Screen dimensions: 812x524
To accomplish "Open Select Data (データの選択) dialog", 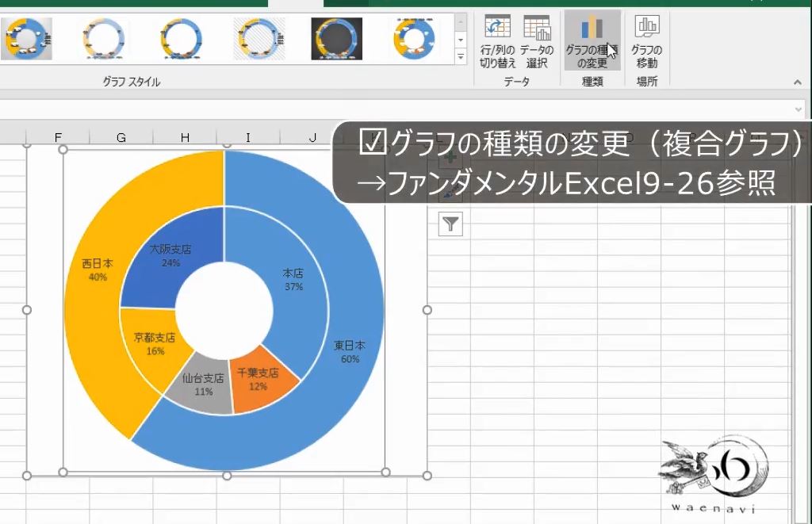I will pyautogui.click(x=537, y=43).
